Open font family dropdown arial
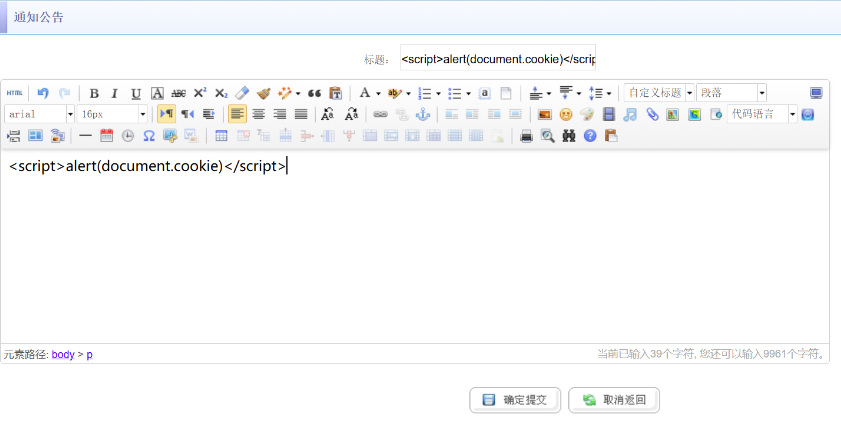841x426 pixels. coord(40,114)
